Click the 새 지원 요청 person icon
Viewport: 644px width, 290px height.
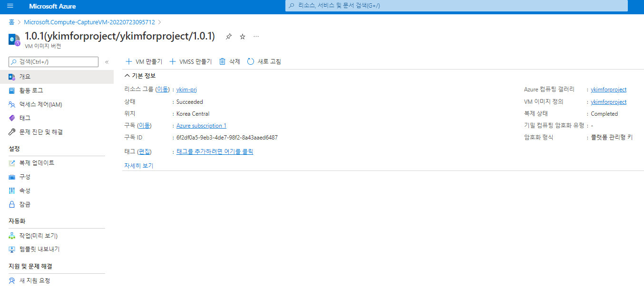(x=12, y=280)
